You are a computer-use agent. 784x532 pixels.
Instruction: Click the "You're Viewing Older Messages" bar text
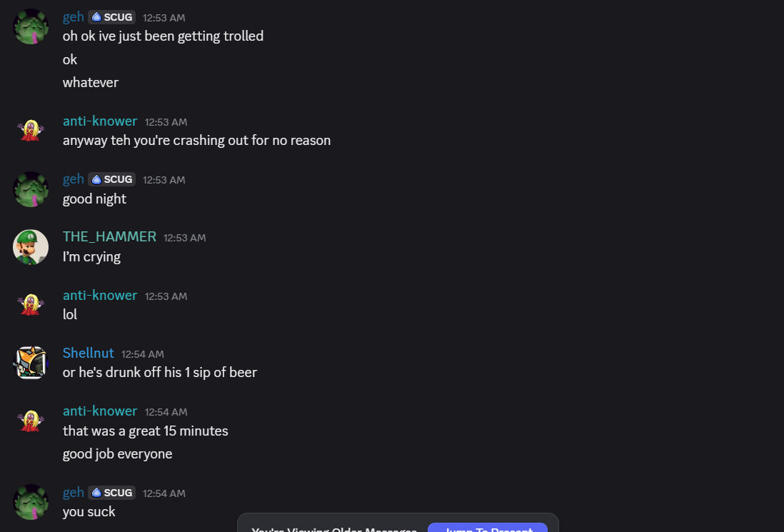[333, 527]
